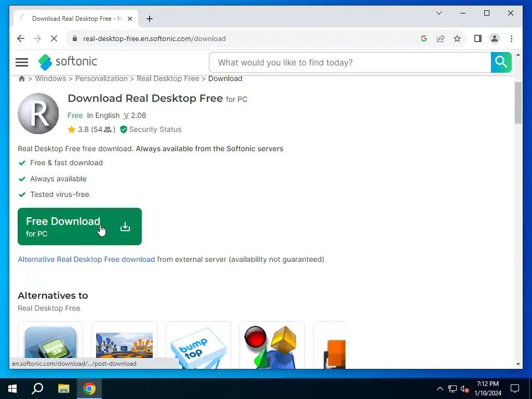Image resolution: width=532 pixels, height=399 pixels.
Task: Share this page using the share icon
Action: (441, 38)
